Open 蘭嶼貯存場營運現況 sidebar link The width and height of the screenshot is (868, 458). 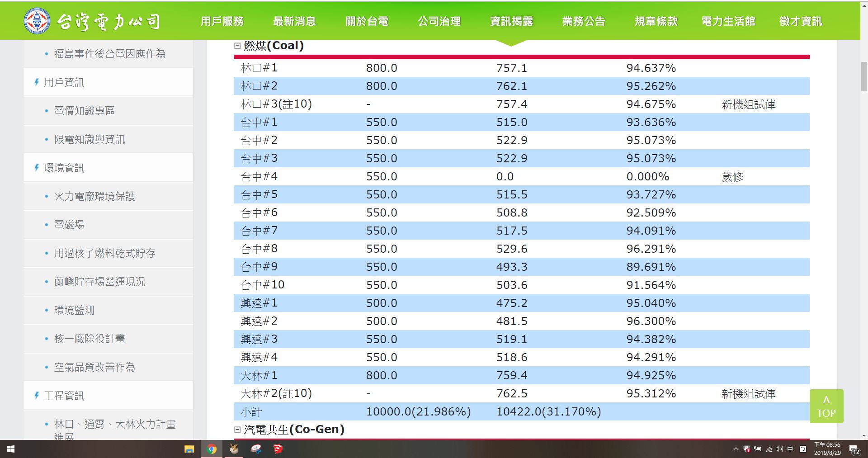click(100, 282)
